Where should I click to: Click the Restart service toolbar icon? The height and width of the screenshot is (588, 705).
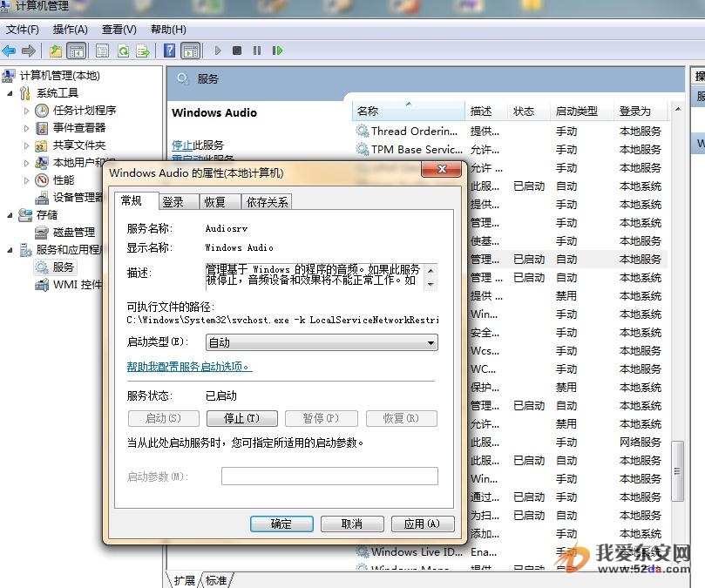277,51
